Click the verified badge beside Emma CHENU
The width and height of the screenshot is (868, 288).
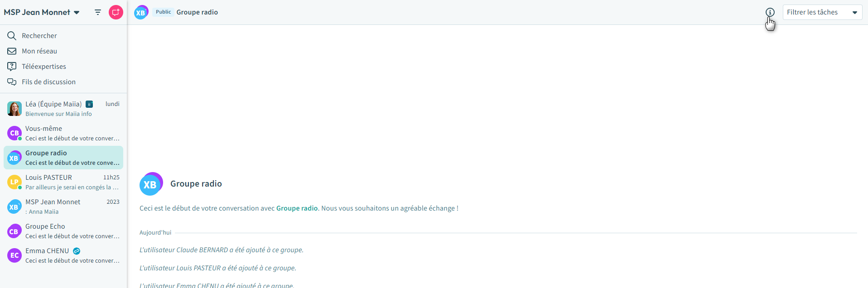tap(77, 251)
